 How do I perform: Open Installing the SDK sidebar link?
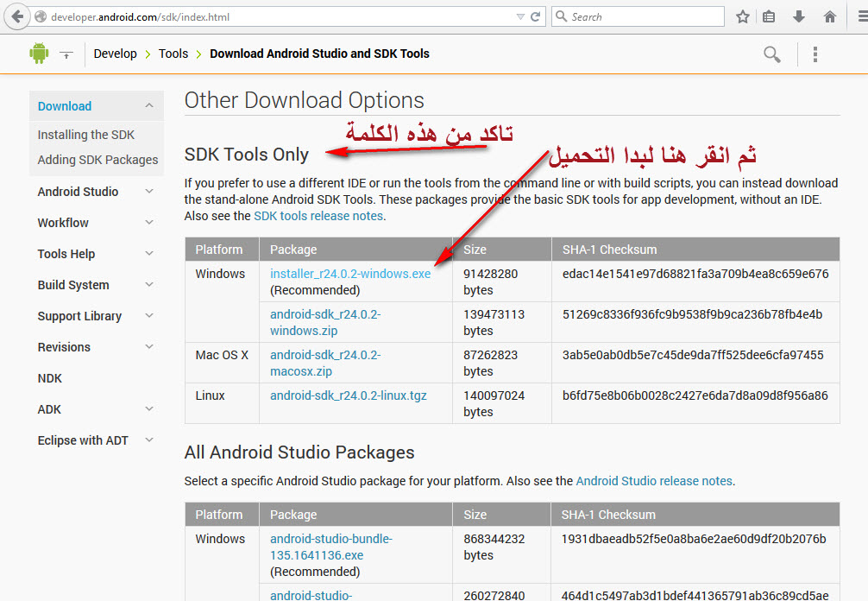(x=85, y=135)
